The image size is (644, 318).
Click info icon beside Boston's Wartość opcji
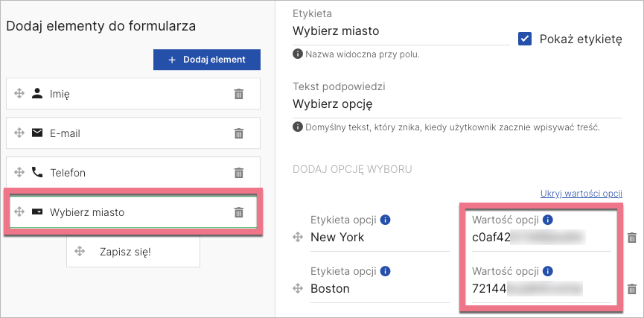click(x=548, y=271)
